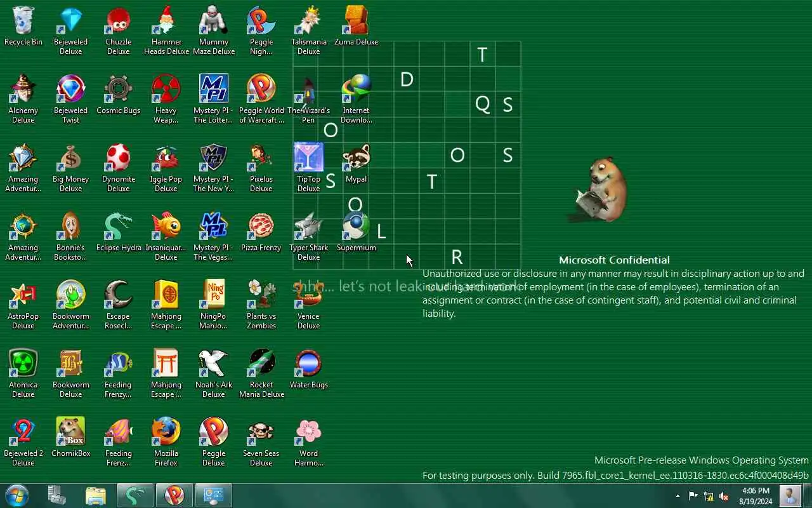Open ChomikBox shortcut
Viewport: 812px width, 508px height.
coord(71,438)
